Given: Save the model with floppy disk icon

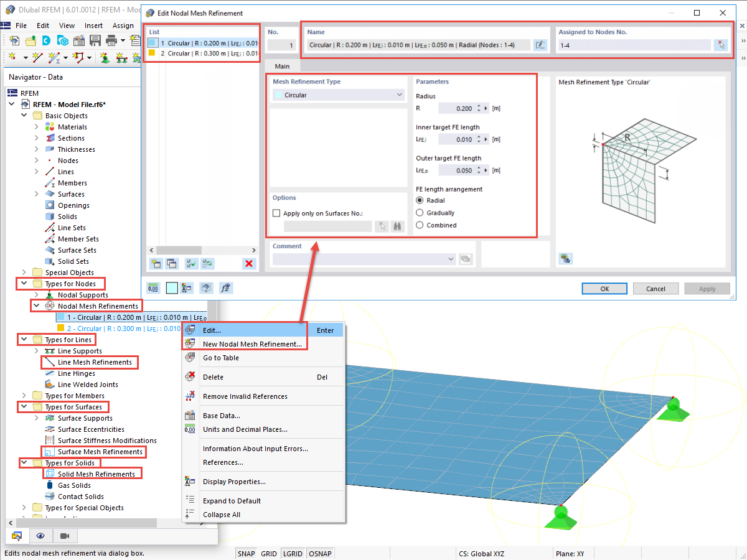Looking at the screenshot, I should tap(95, 41).
